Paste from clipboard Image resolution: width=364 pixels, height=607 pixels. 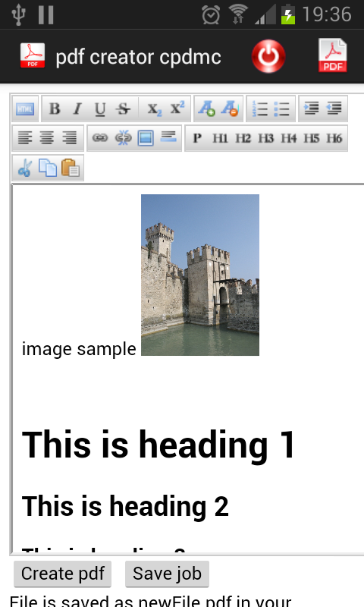[x=70, y=168]
